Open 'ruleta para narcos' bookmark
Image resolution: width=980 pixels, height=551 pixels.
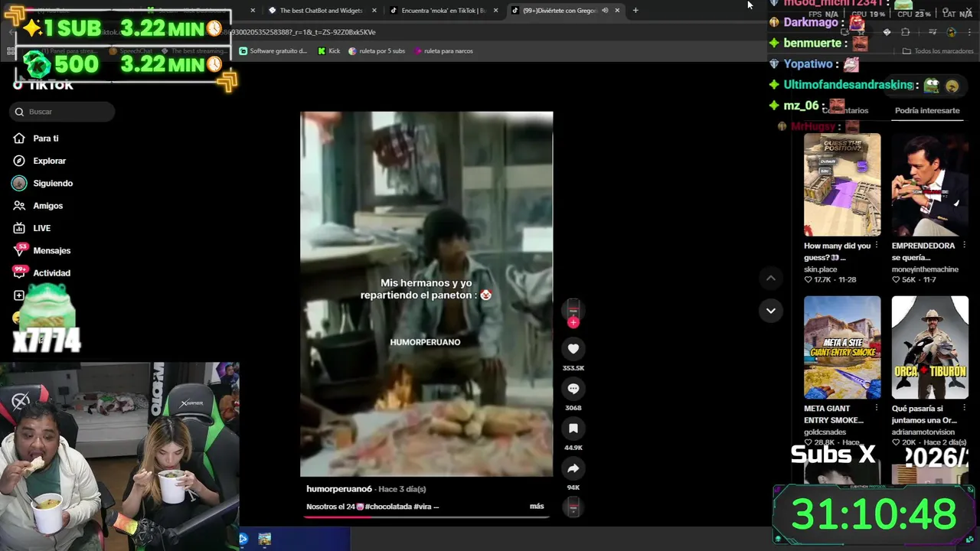[443, 51]
